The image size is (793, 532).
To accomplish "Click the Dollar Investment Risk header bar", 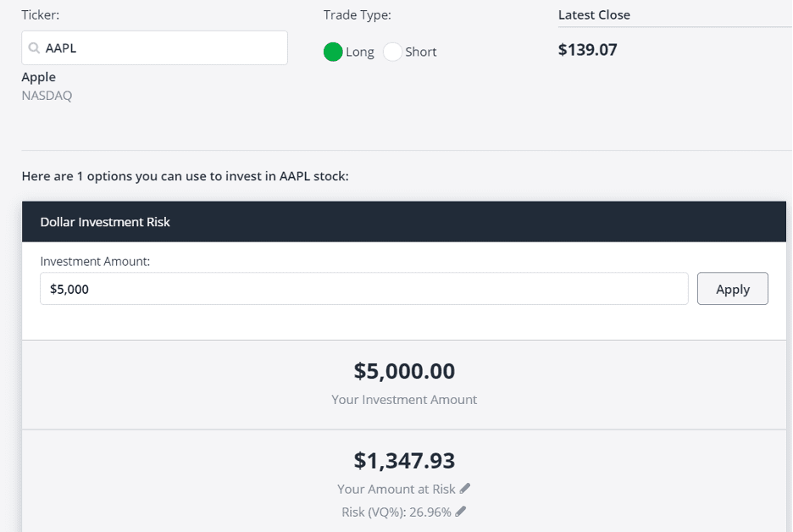I will (404, 221).
